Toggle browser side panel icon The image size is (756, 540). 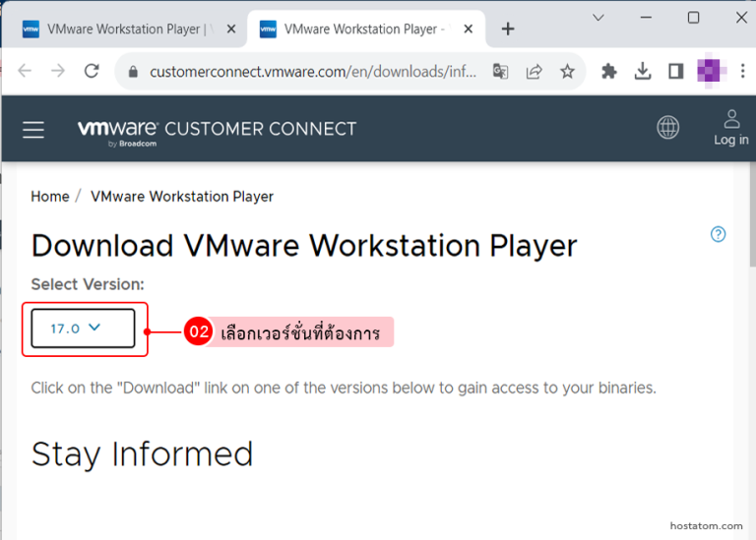pyautogui.click(x=675, y=72)
